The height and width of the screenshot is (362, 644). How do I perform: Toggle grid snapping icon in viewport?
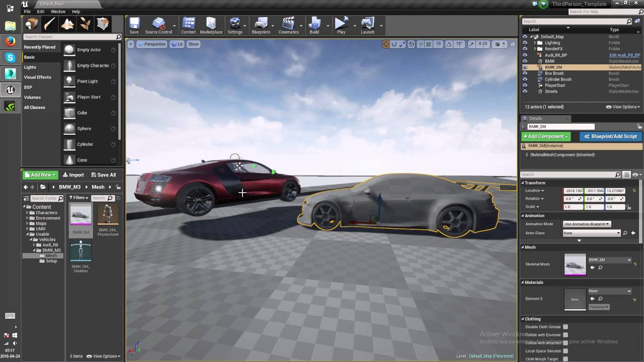click(429, 44)
